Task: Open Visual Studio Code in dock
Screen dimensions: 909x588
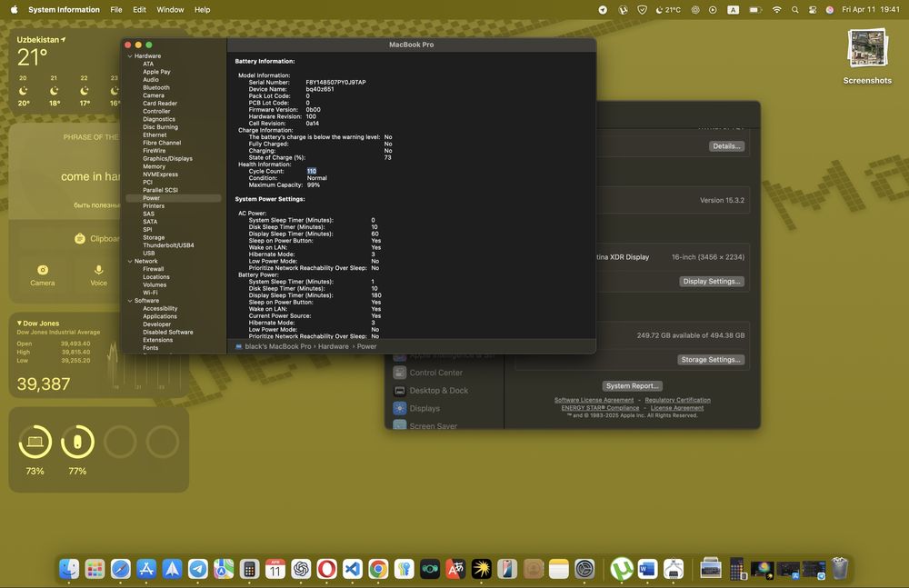Action: tap(353, 569)
